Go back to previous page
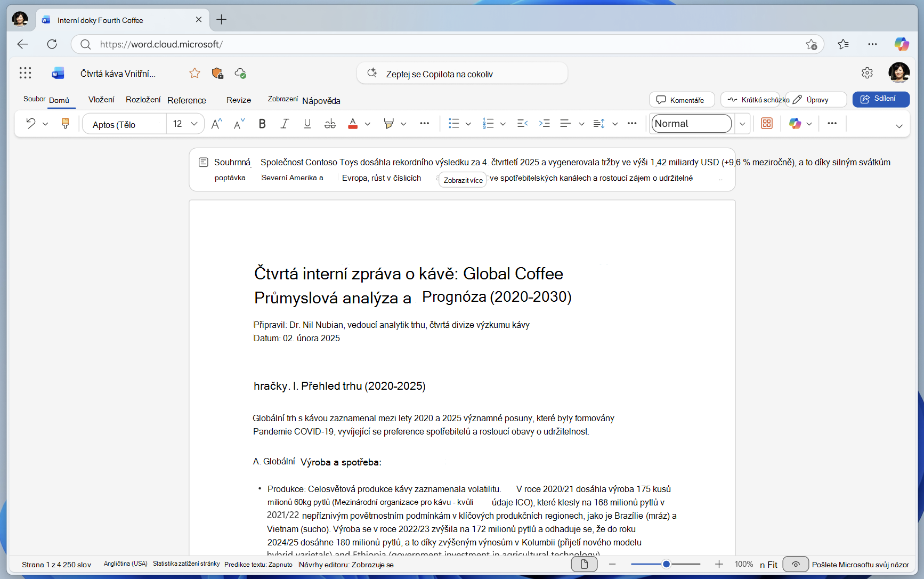This screenshot has height=579, width=924. tap(22, 44)
